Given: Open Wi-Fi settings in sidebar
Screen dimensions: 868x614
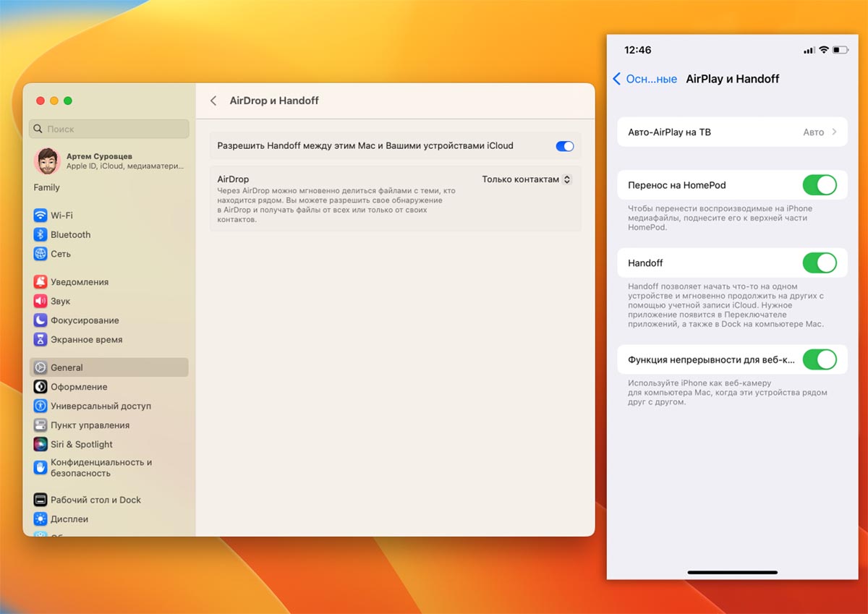Looking at the screenshot, I should 109,216.
